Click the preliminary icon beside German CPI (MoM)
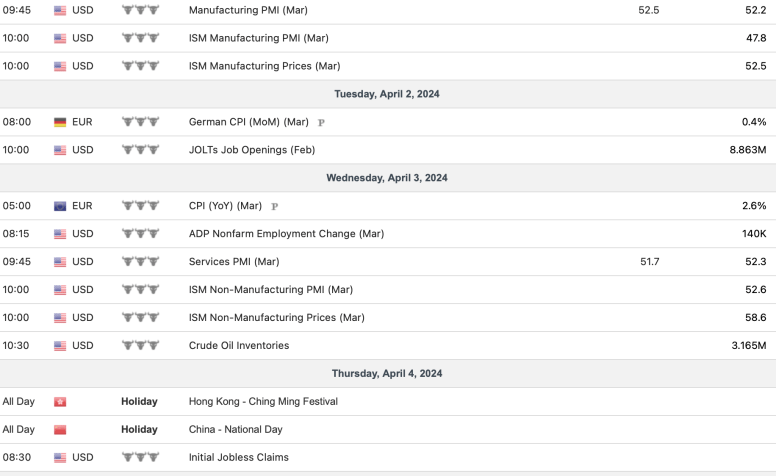The width and height of the screenshot is (776, 476). [321, 123]
